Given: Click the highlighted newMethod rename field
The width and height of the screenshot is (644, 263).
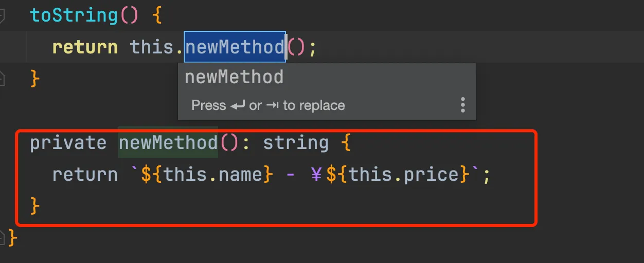Looking at the screenshot, I should (235, 47).
